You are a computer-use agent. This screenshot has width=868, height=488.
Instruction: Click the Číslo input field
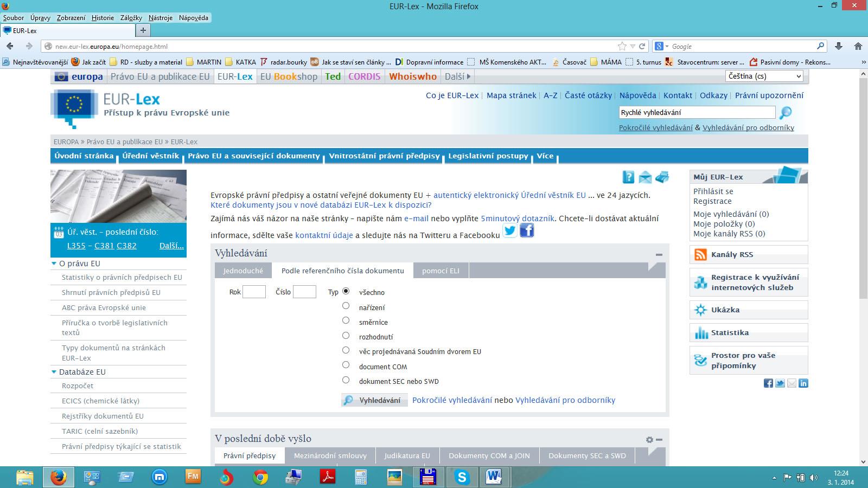(x=304, y=292)
